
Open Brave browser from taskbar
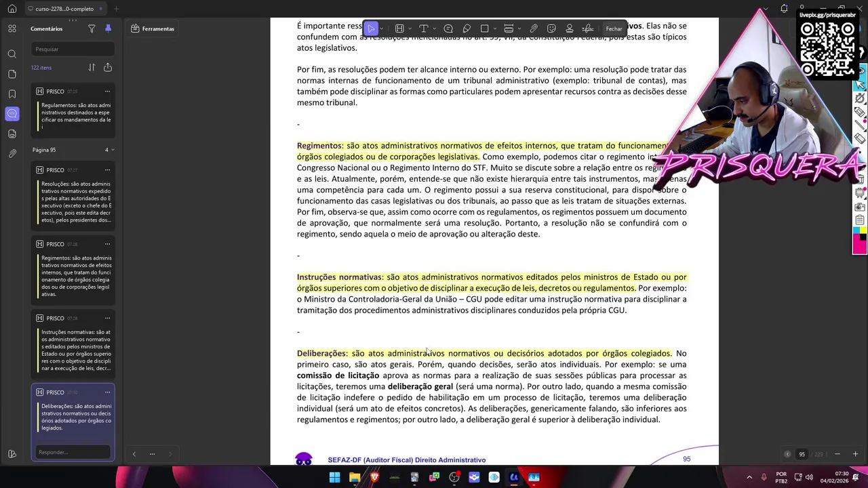[374, 477]
